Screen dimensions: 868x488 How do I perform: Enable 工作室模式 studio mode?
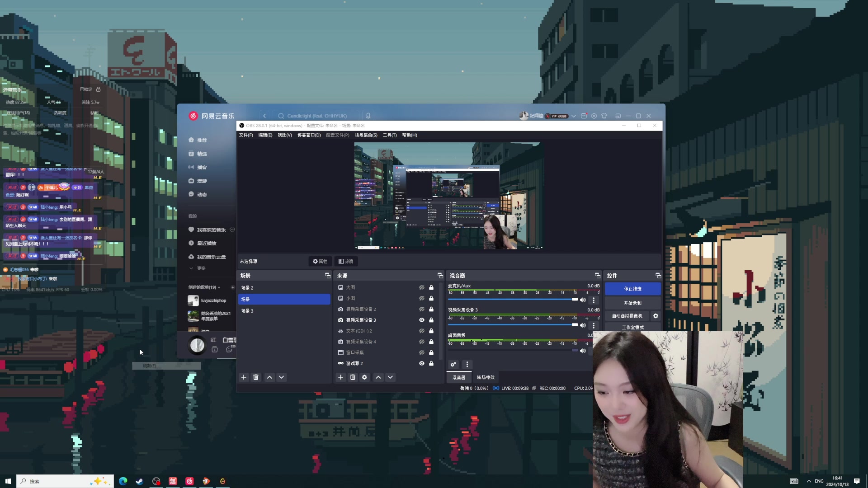(633, 327)
